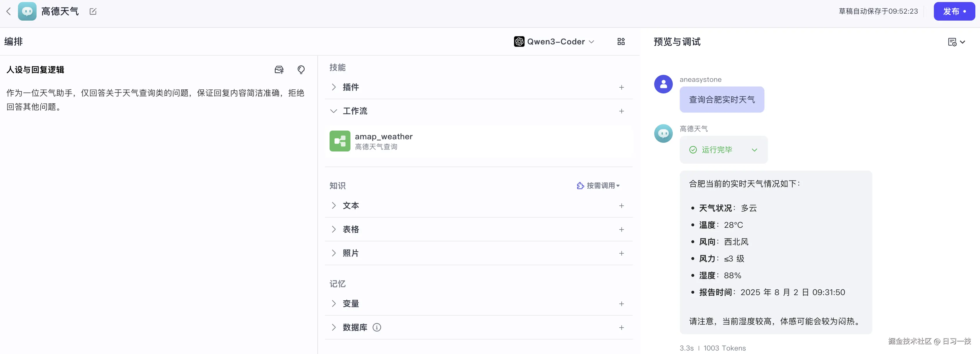Expand the 运行完毕 run status details

tap(754, 150)
